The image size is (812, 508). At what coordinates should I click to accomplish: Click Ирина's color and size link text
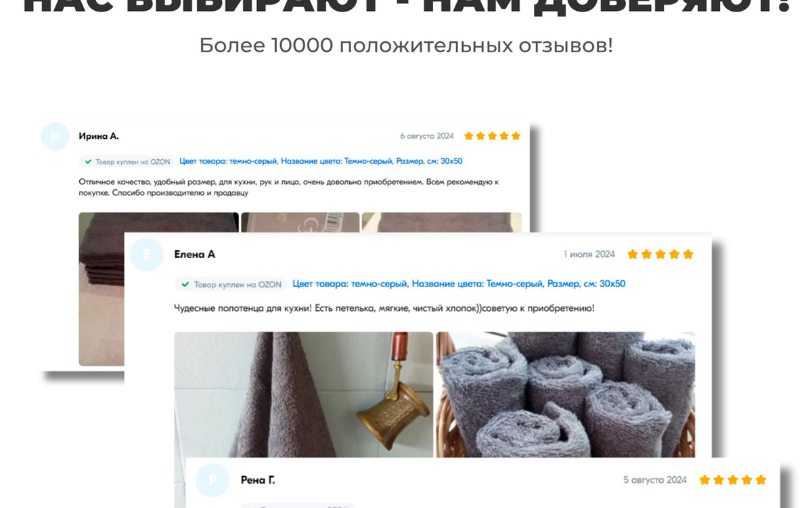tap(321, 162)
